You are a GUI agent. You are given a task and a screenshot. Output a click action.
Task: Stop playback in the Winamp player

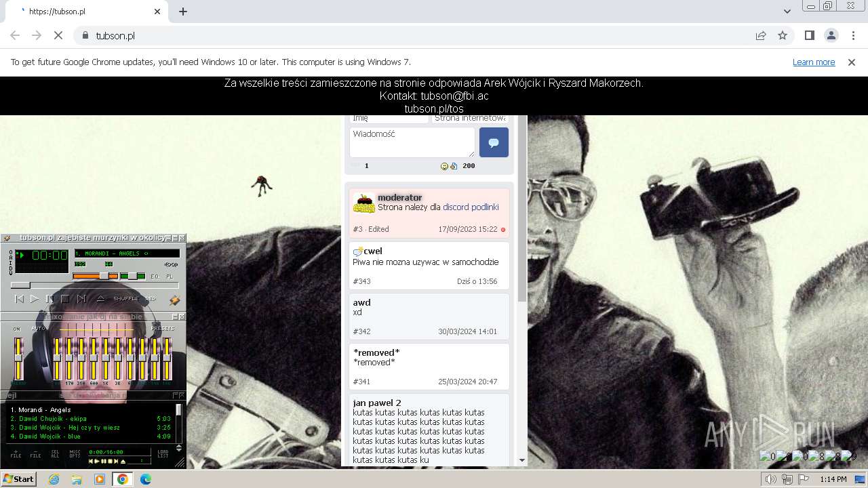65,299
